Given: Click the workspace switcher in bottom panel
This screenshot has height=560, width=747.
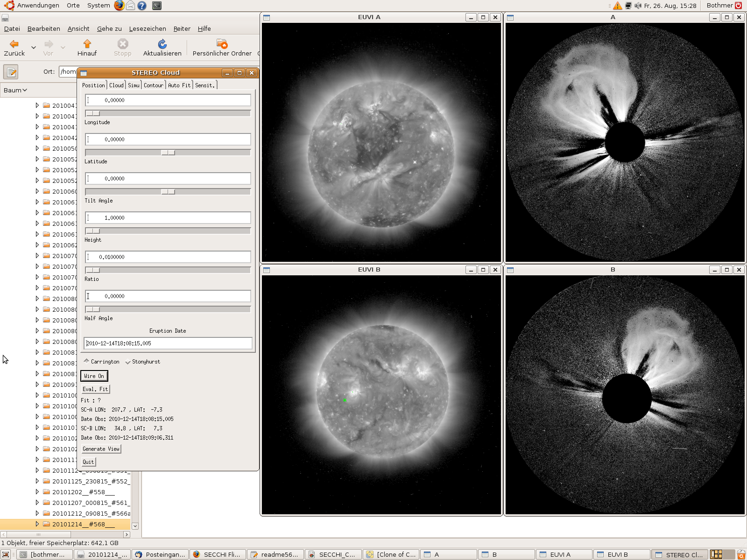Looking at the screenshot, I should [x=722, y=554].
